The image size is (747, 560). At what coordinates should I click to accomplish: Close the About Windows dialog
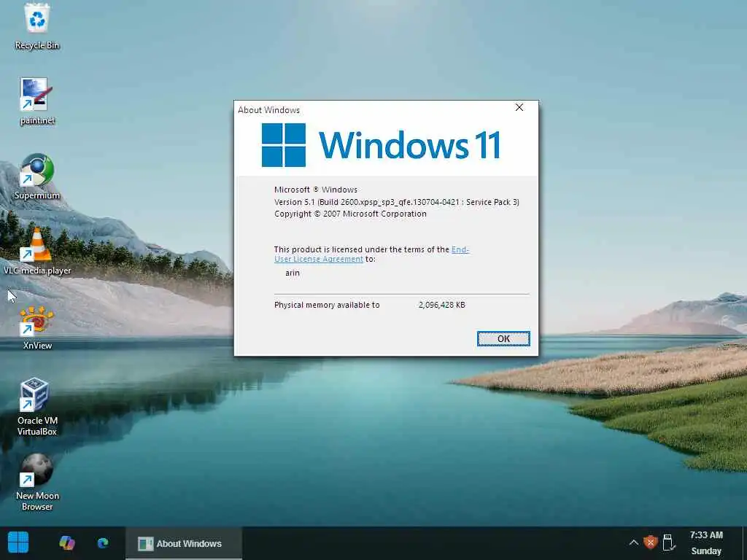point(519,108)
